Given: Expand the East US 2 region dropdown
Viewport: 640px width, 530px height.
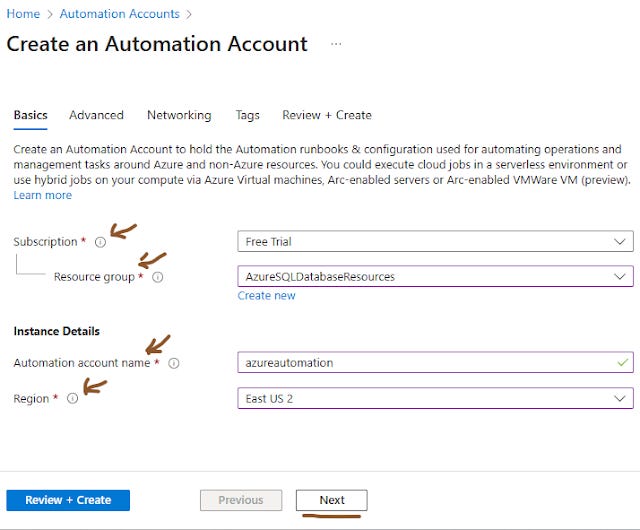Looking at the screenshot, I should (435, 398).
